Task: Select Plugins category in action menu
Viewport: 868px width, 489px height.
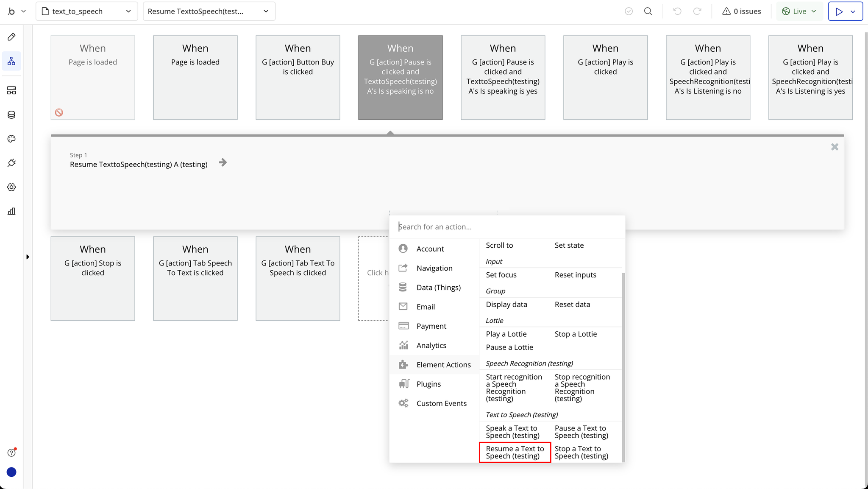Action: (428, 384)
